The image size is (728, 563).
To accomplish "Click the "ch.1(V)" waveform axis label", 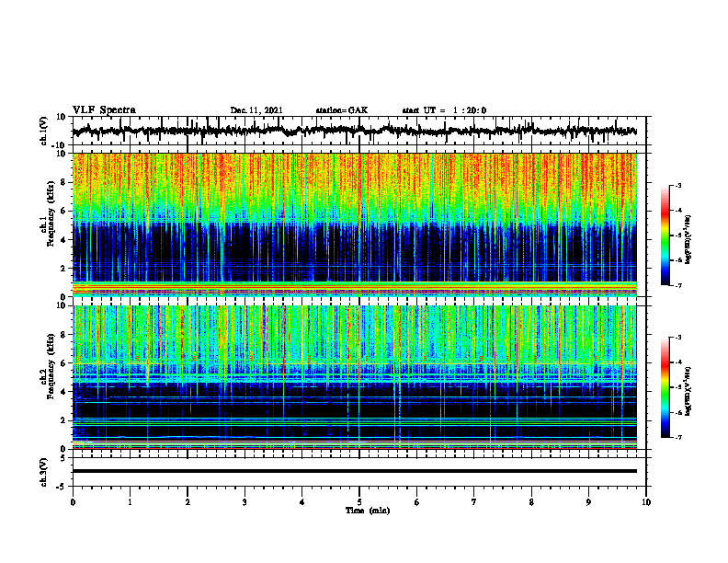I will [x=44, y=131].
